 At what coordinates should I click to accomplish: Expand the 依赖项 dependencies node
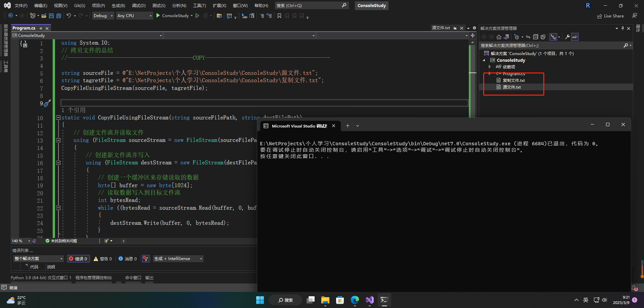pyautogui.click(x=490, y=67)
